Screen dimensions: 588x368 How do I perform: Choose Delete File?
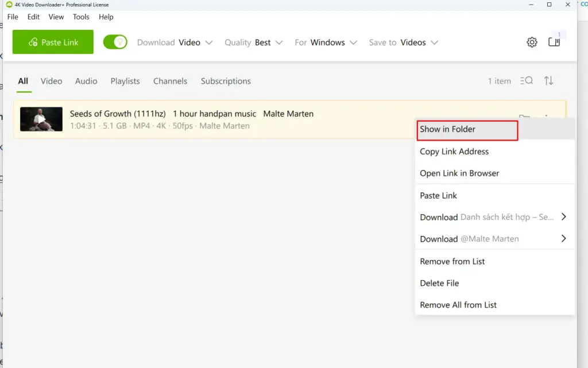click(494, 283)
